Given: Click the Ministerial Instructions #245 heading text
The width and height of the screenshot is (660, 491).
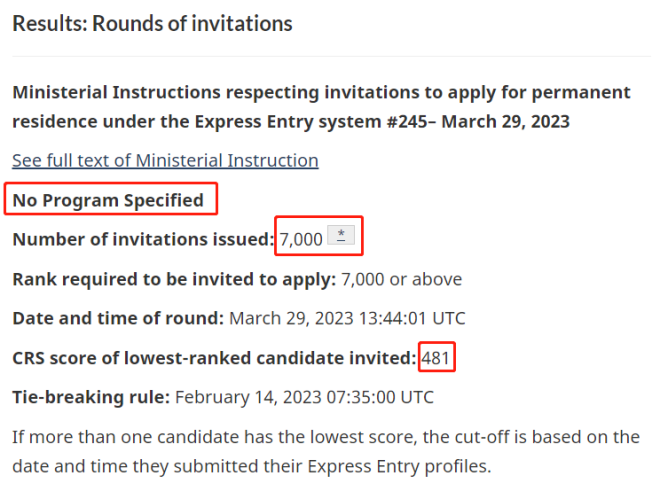Looking at the screenshot, I should 321,107.
